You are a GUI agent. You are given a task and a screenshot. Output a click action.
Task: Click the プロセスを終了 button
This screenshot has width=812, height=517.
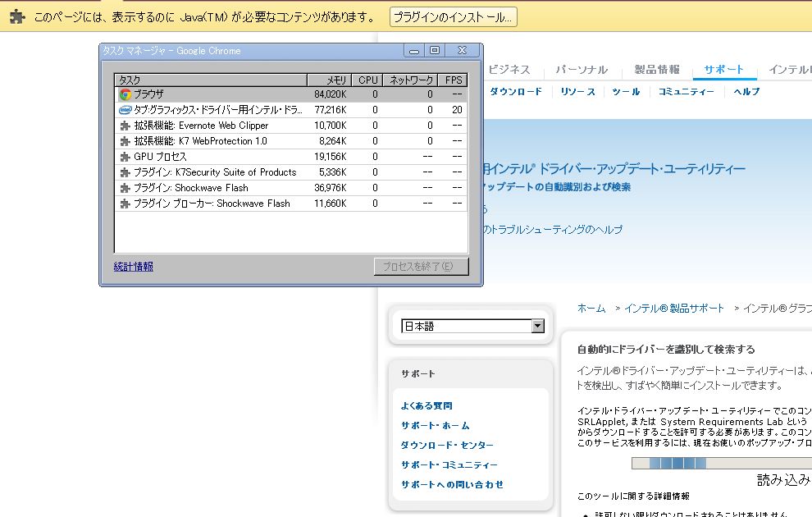[421, 266]
